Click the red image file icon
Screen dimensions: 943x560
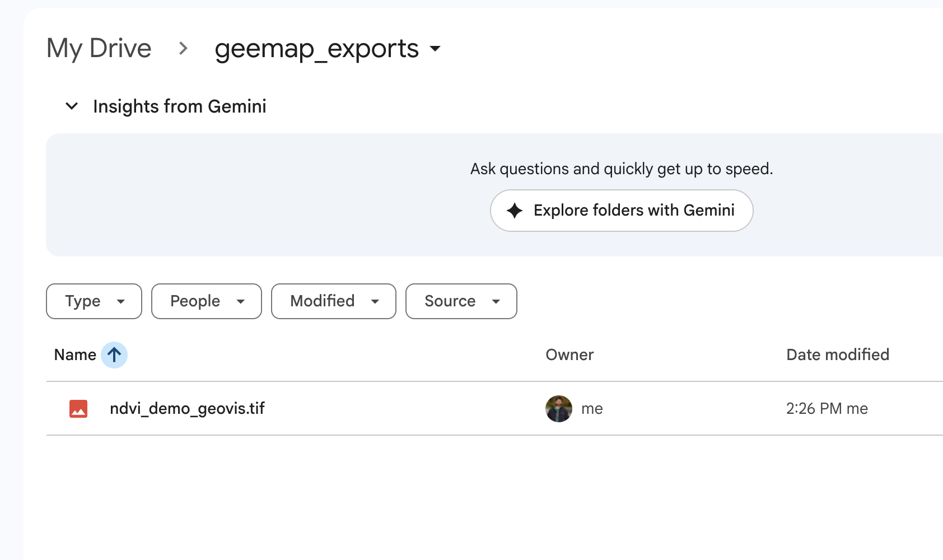coord(78,409)
